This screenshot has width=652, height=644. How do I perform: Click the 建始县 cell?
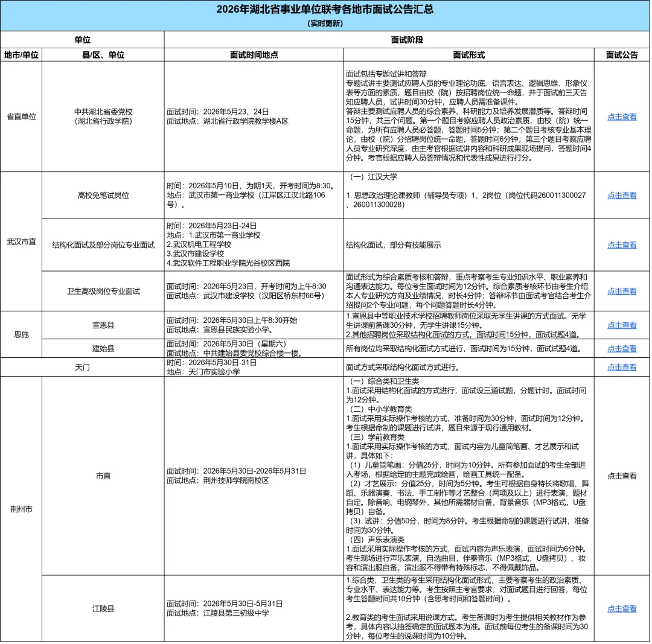(x=103, y=348)
